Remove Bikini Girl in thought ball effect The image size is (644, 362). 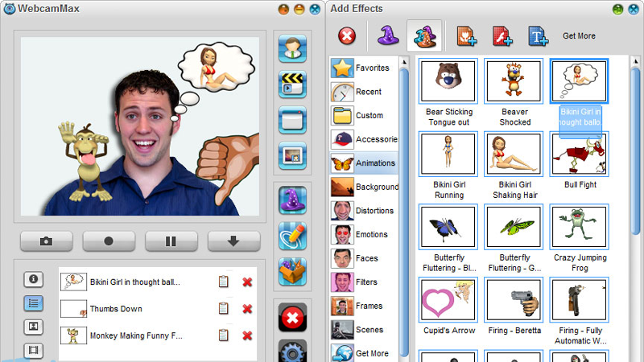[247, 282]
